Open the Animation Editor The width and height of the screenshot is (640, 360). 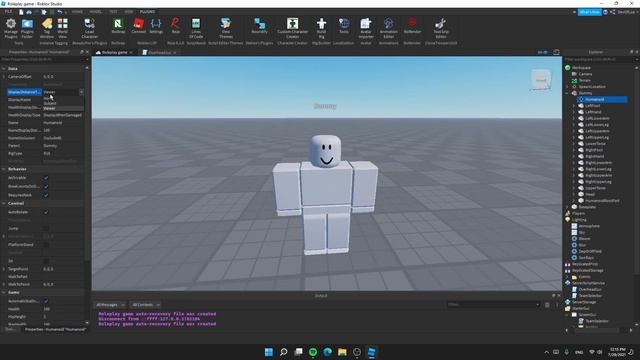pos(389,28)
